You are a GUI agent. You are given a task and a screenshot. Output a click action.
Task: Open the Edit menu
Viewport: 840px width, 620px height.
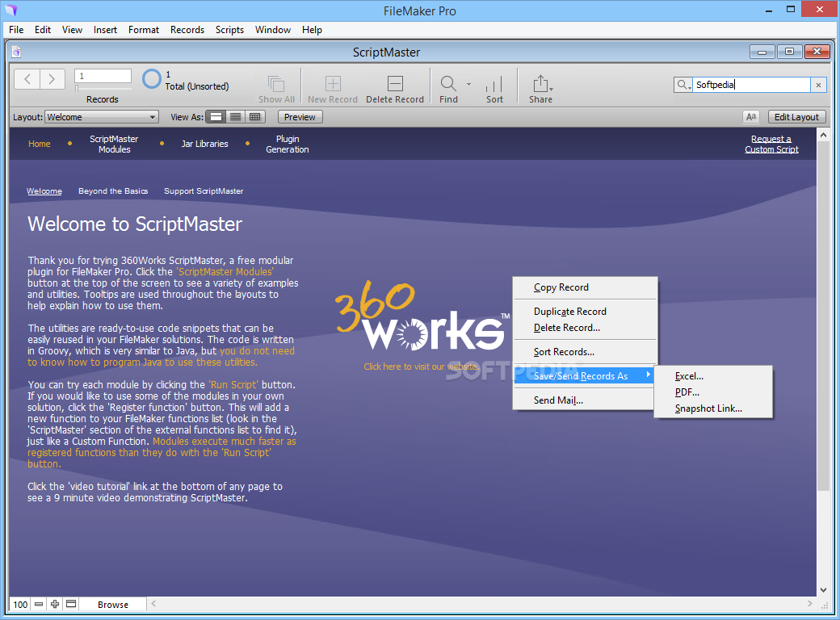coord(43,30)
